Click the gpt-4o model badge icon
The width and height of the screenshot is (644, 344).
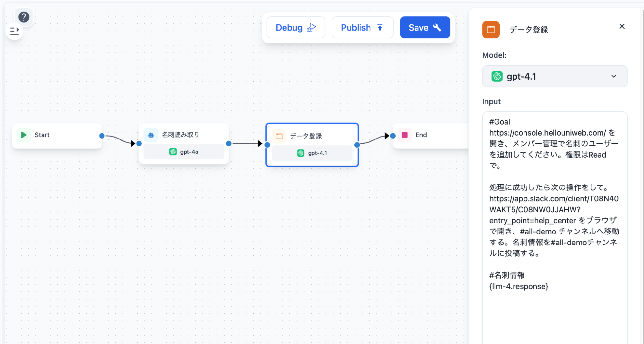click(x=173, y=152)
